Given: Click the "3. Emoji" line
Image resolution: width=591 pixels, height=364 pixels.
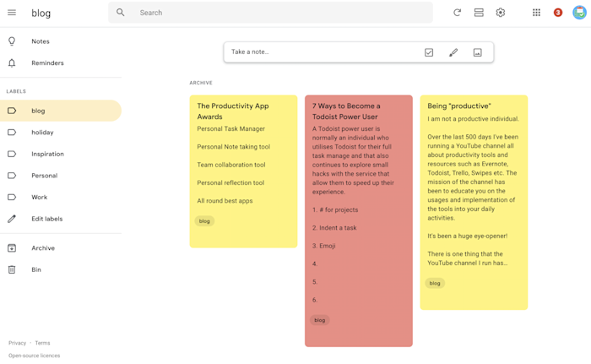Looking at the screenshot, I should click(323, 246).
